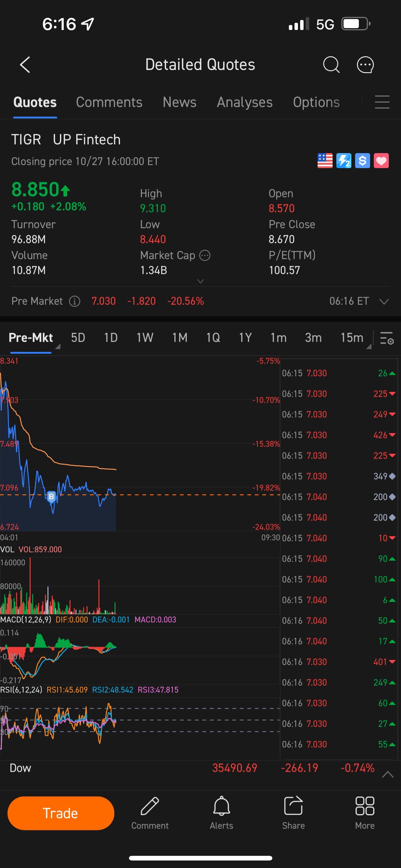Select the 1D chart range
This screenshot has width=401, height=868.
(x=111, y=338)
